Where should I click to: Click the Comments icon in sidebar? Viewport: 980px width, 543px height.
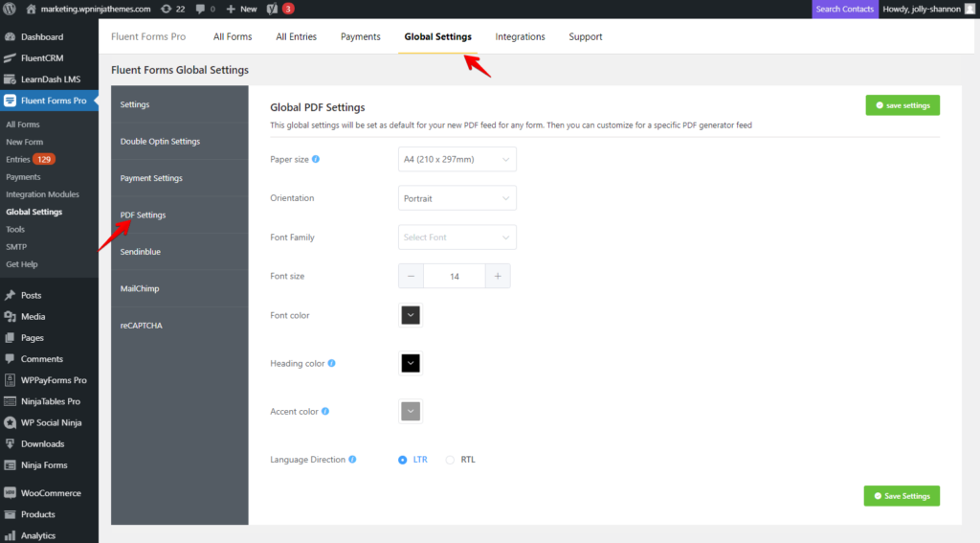coord(10,359)
